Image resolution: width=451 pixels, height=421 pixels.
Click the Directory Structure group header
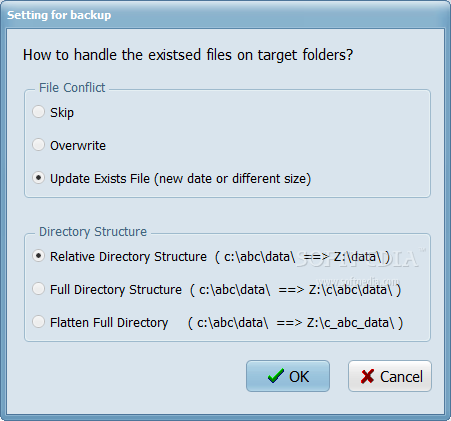pos(93,232)
